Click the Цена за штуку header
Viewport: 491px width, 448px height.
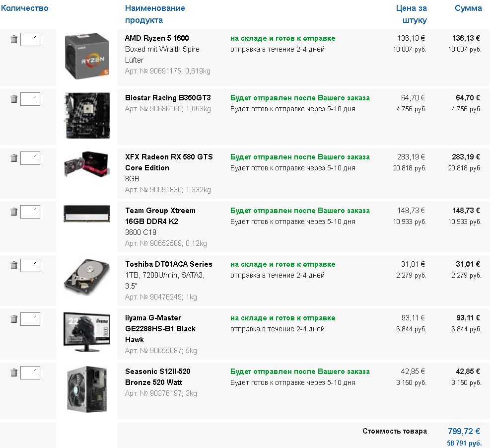[x=412, y=14]
